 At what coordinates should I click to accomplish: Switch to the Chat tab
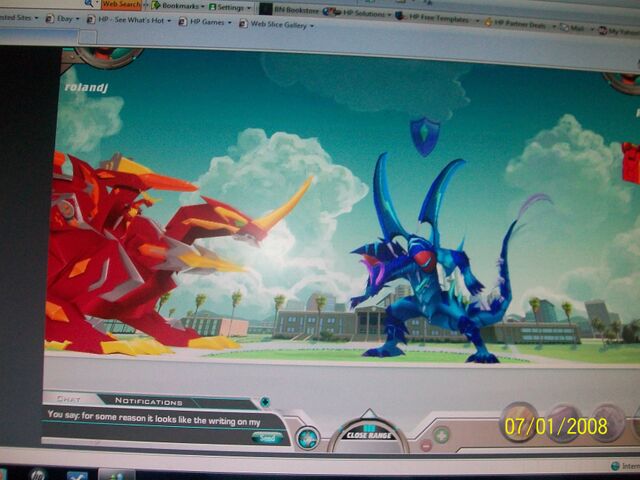[68, 400]
